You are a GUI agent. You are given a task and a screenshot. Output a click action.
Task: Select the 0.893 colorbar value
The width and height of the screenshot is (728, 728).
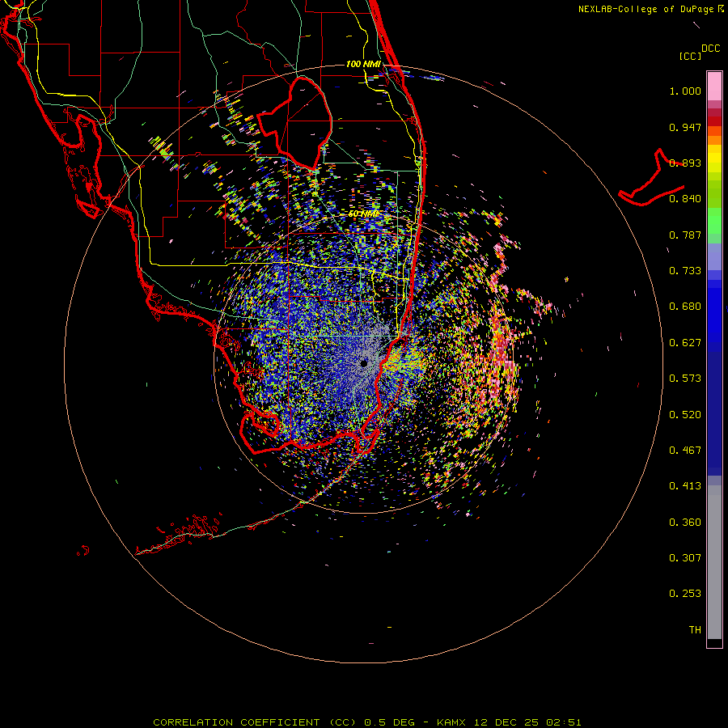(685, 163)
